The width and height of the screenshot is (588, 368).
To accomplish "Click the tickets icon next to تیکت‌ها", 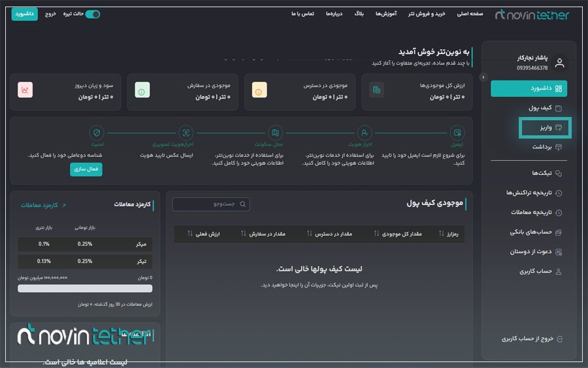I will click(x=559, y=173).
